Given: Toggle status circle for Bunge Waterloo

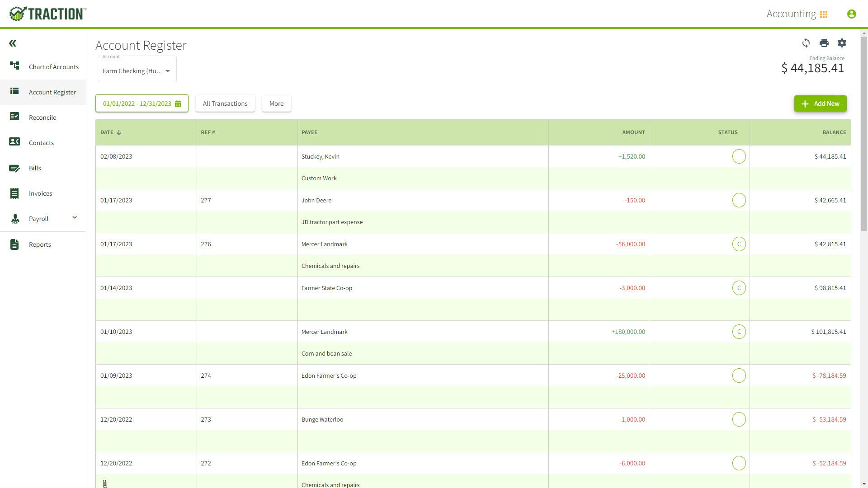Looking at the screenshot, I should pyautogui.click(x=739, y=419).
